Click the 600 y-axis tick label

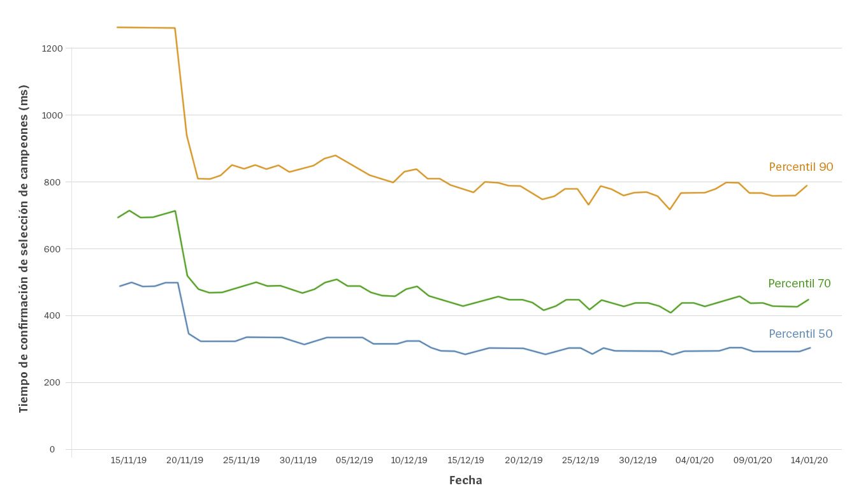[x=54, y=249]
